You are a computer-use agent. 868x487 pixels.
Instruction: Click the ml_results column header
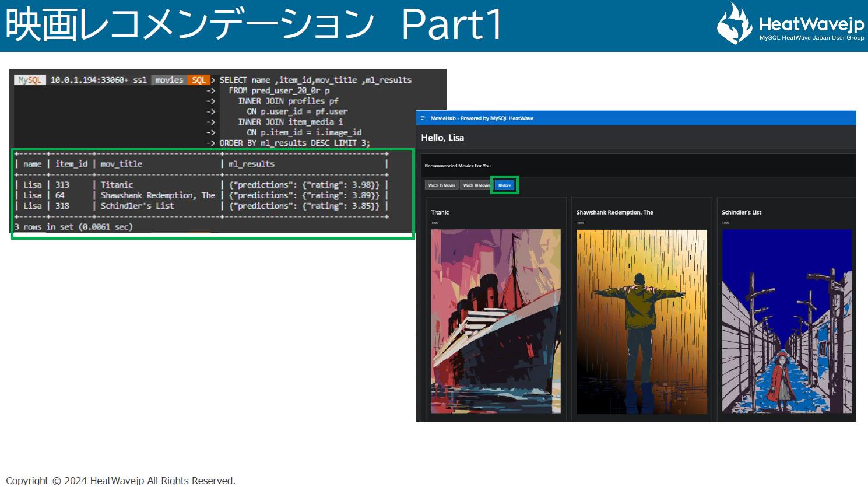pyautogui.click(x=251, y=164)
